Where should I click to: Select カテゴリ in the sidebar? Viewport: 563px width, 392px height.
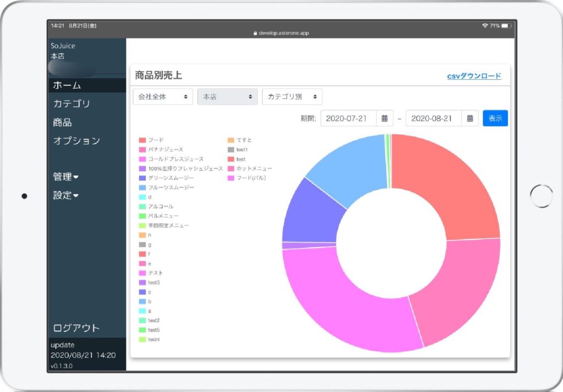coord(71,103)
